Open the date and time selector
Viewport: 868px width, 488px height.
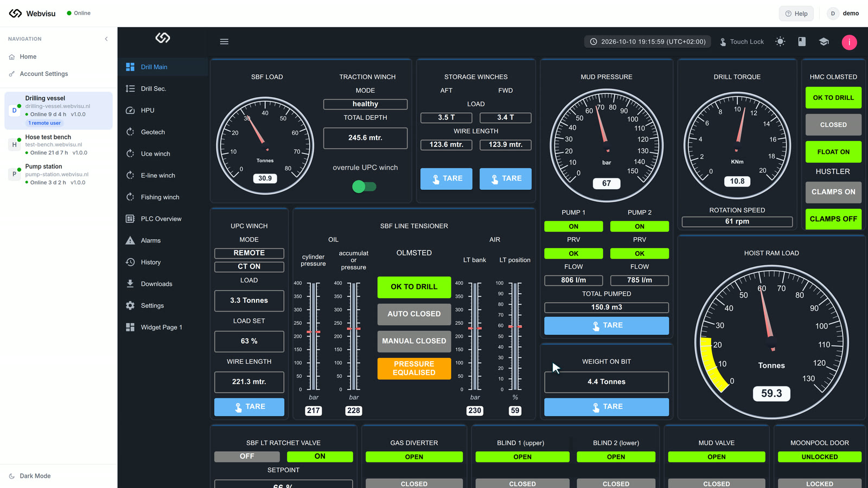(x=648, y=42)
